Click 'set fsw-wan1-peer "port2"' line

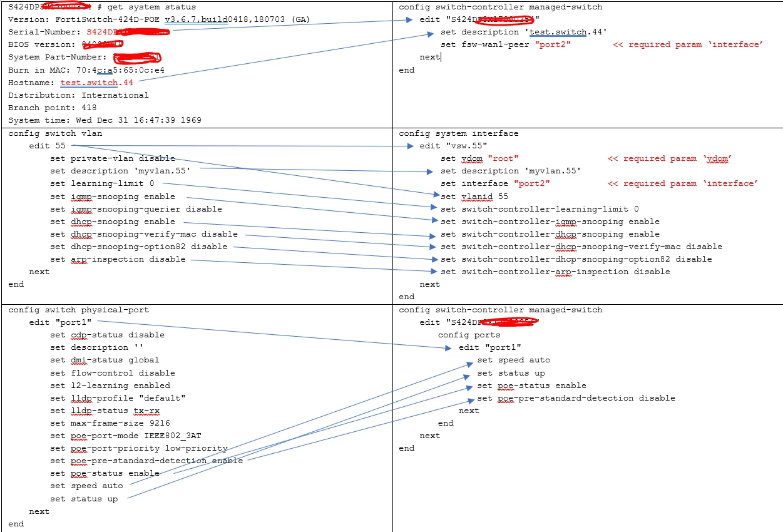pyautogui.click(x=506, y=44)
